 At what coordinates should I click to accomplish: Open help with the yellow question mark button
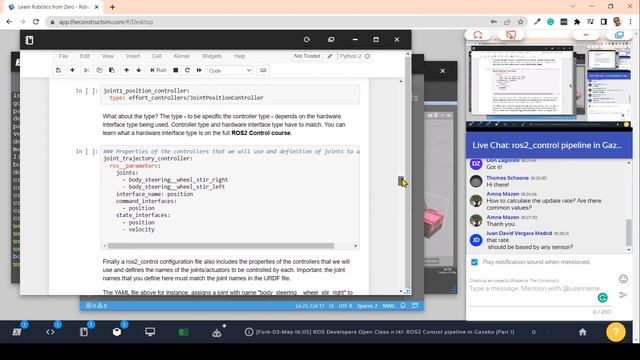616,332
